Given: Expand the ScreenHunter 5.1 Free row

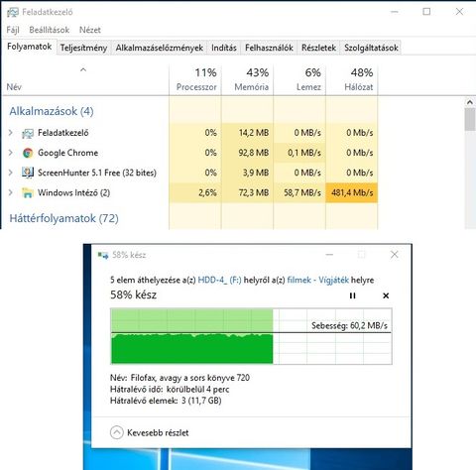Looking at the screenshot, I should [11, 173].
